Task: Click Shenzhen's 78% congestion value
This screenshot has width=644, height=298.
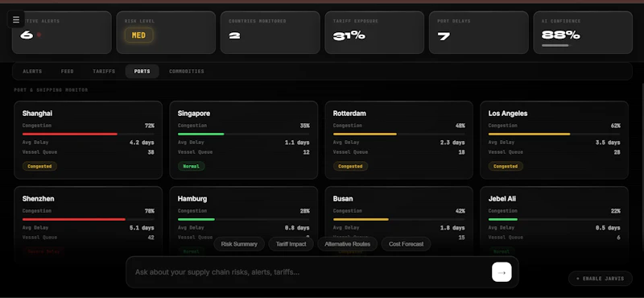Action: [150, 211]
